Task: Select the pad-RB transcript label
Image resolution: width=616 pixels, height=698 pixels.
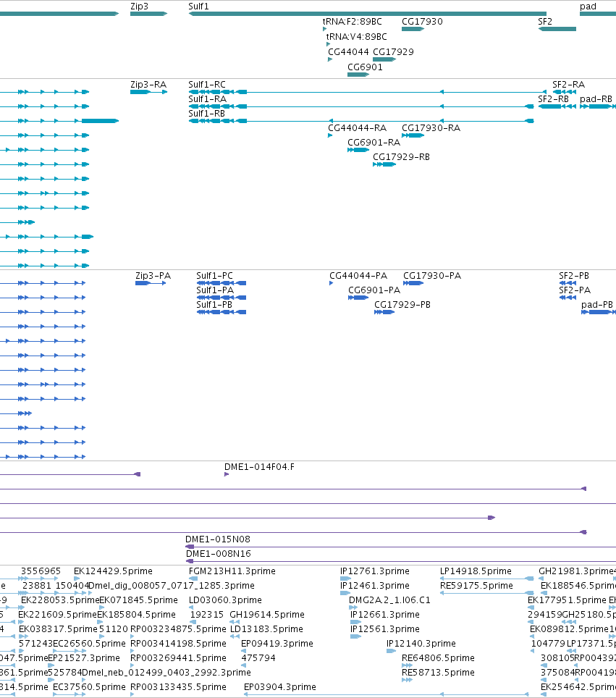Action: pos(596,98)
